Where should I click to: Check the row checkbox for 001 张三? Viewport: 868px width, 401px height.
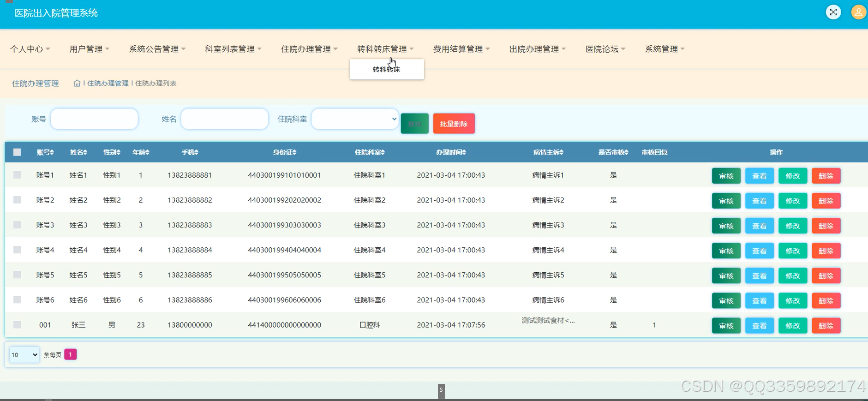(17, 324)
